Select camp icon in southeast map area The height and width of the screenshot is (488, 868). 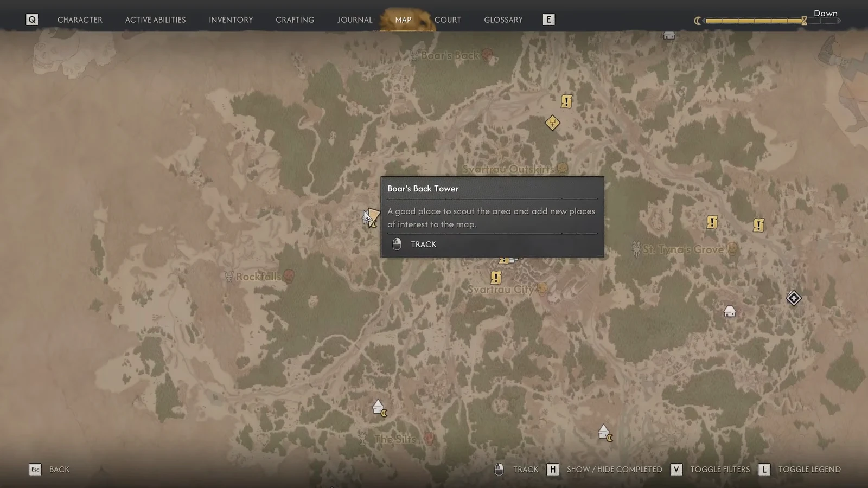pyautogui.click(x=605, y=433)
